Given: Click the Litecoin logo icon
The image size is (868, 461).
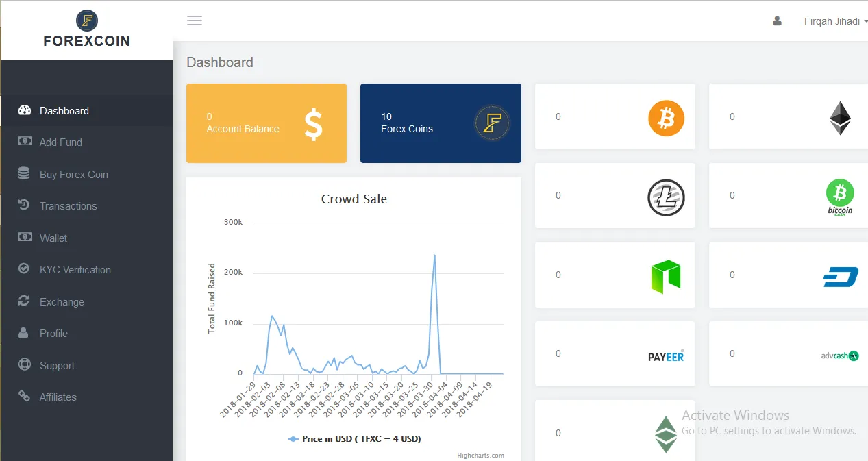Looking at the screenshot, I should [x=666, y=197].
